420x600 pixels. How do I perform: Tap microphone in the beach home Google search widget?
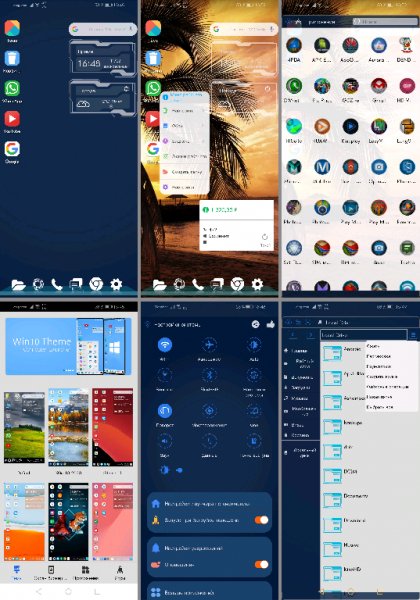coord(272,29)
